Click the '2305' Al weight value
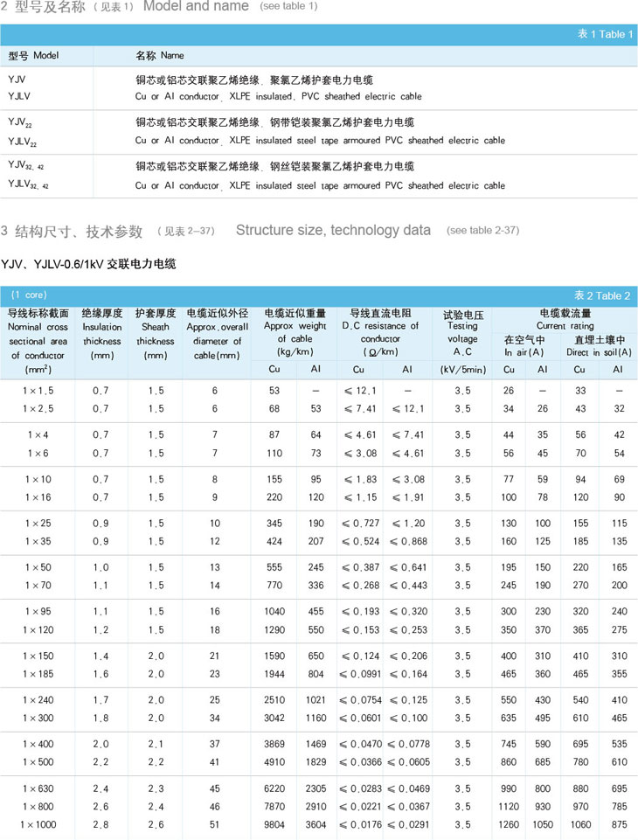The height and width of the screenshot is (840, 638). (x=316, y=788)
